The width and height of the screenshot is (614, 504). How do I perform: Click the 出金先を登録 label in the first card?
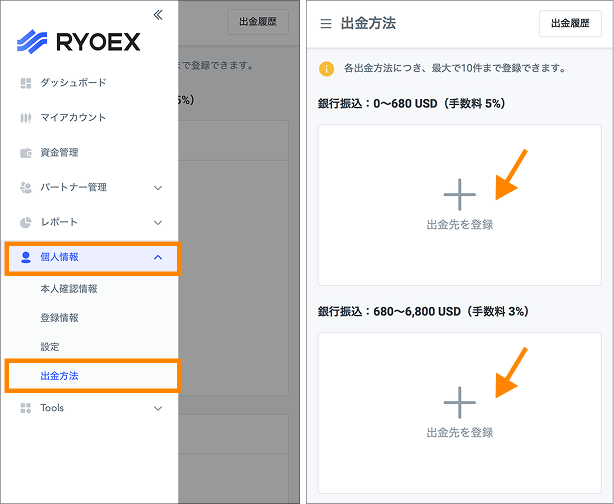(459, 225)
